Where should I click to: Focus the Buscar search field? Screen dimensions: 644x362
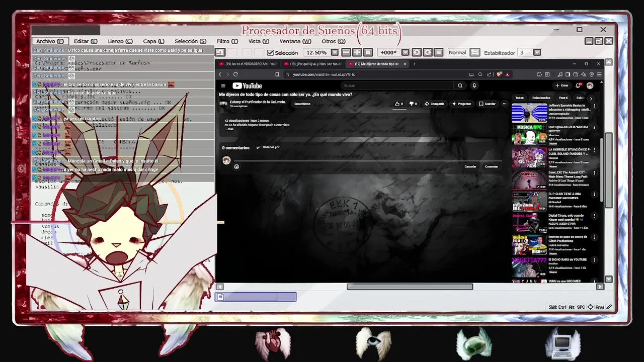coord(397,85)
